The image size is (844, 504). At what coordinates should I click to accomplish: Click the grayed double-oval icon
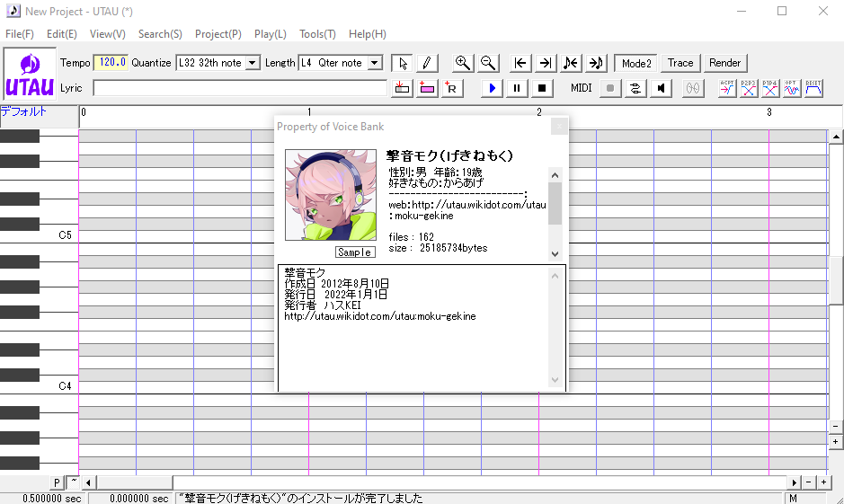coord(693,88)
